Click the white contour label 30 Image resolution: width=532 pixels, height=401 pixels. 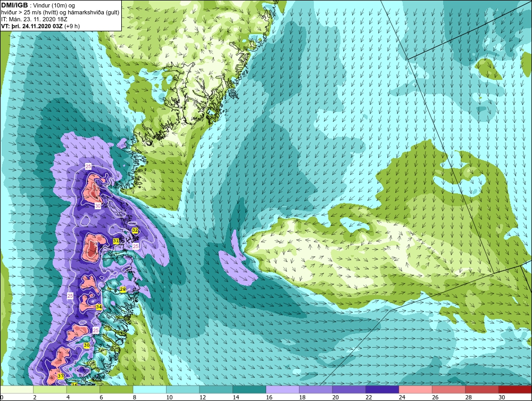click(x=98, y=206)
